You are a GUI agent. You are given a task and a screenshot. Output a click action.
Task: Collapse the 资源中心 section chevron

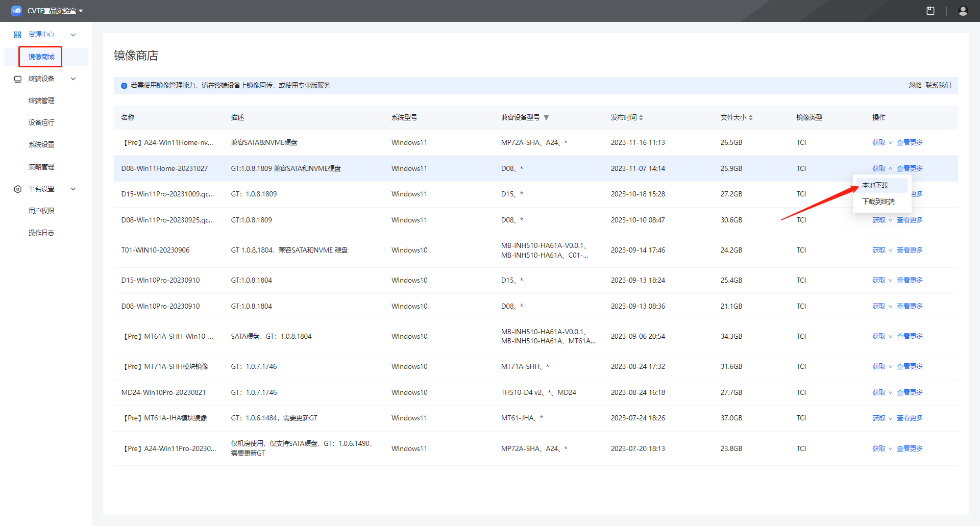pos(73,35)
